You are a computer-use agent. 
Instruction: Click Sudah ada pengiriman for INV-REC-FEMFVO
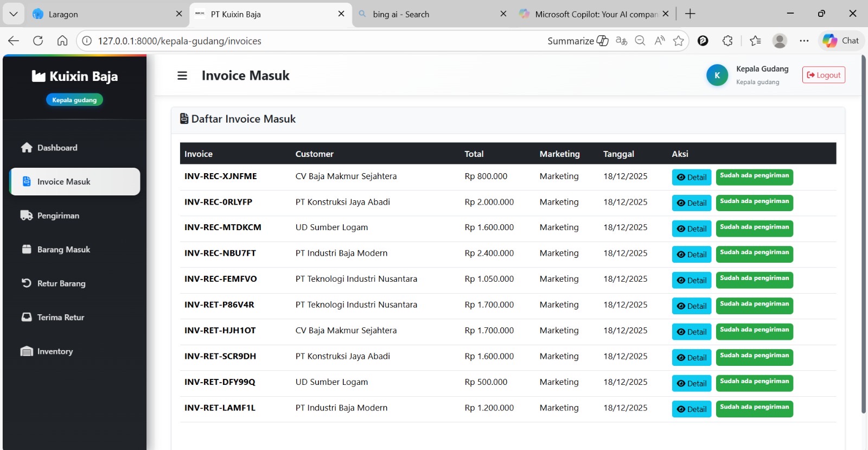pos(754,280)
